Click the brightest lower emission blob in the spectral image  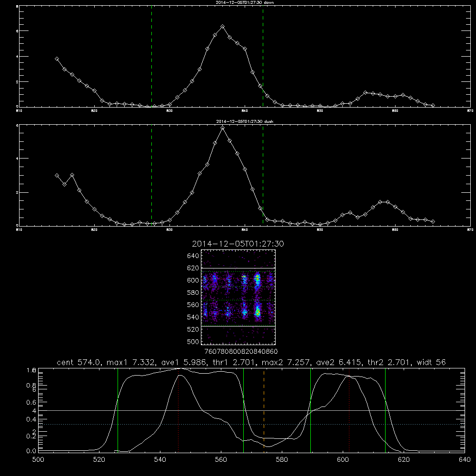(x=258, y=311)
